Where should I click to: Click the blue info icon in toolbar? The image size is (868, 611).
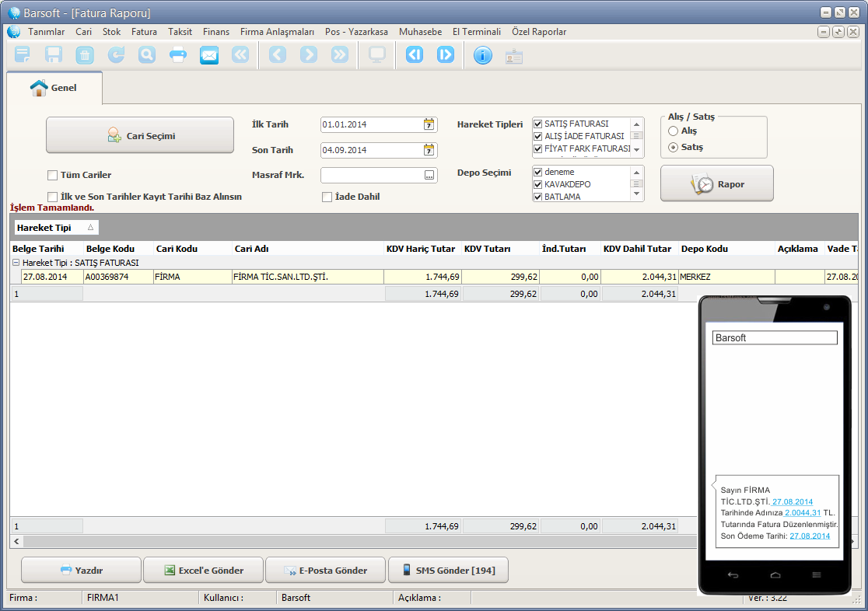click(x=483, y=55)
